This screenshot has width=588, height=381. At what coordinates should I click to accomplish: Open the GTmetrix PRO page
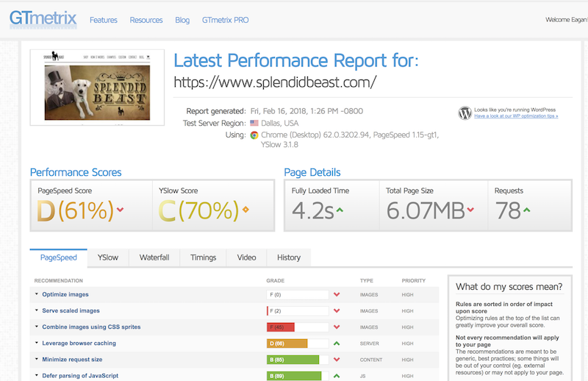pos(226,21)
